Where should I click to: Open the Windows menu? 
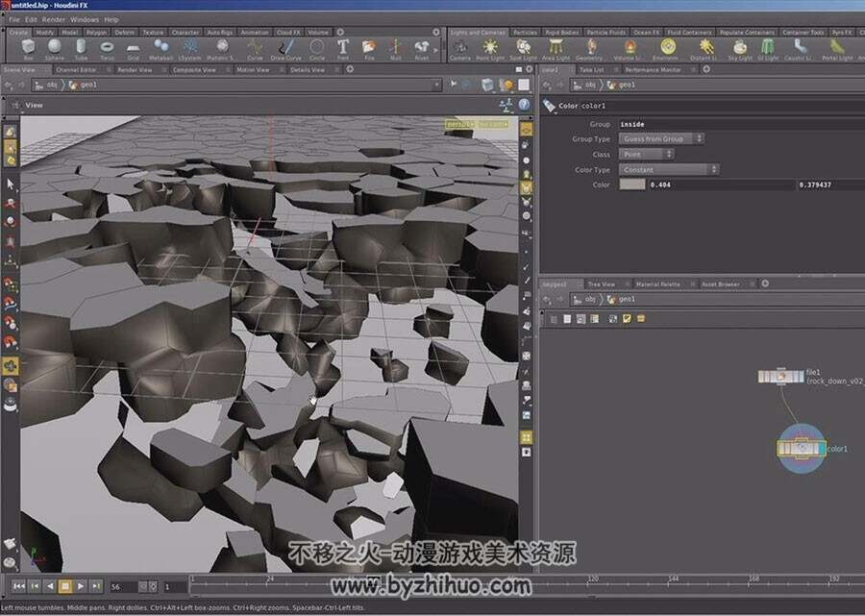coord(85,19)
